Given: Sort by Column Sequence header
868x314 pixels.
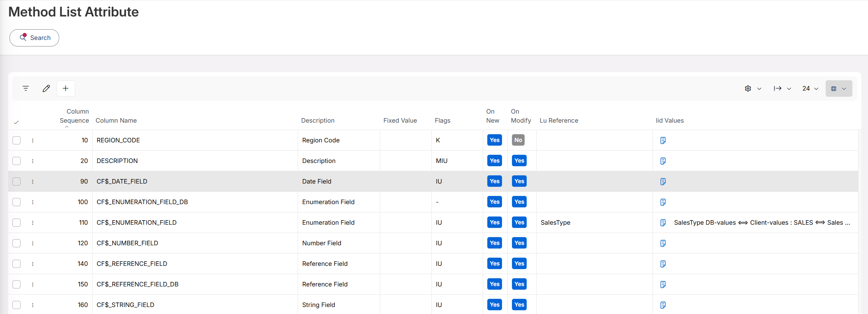Looking at the screenshot, I should tap(74, 116).
